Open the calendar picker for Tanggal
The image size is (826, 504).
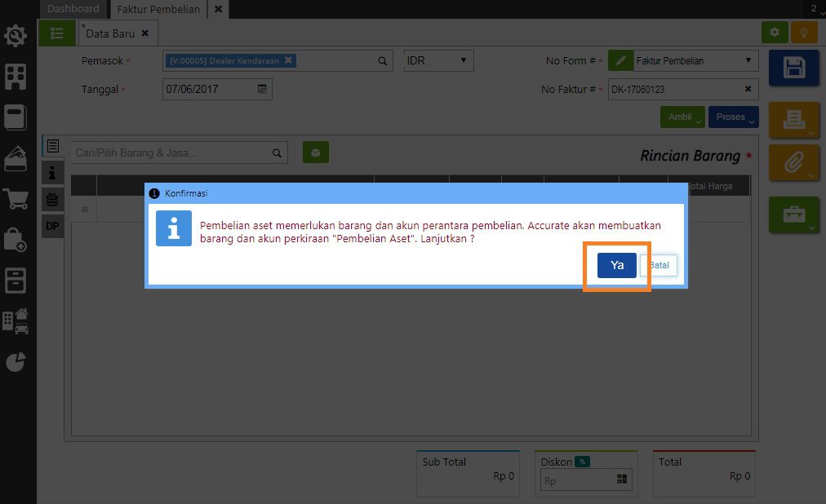point(262,89)
